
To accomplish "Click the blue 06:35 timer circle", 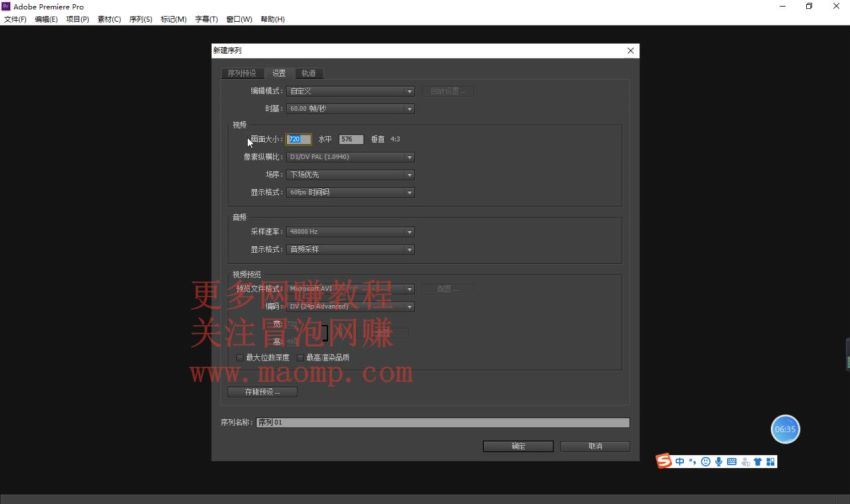I will [x=785, y=429].
